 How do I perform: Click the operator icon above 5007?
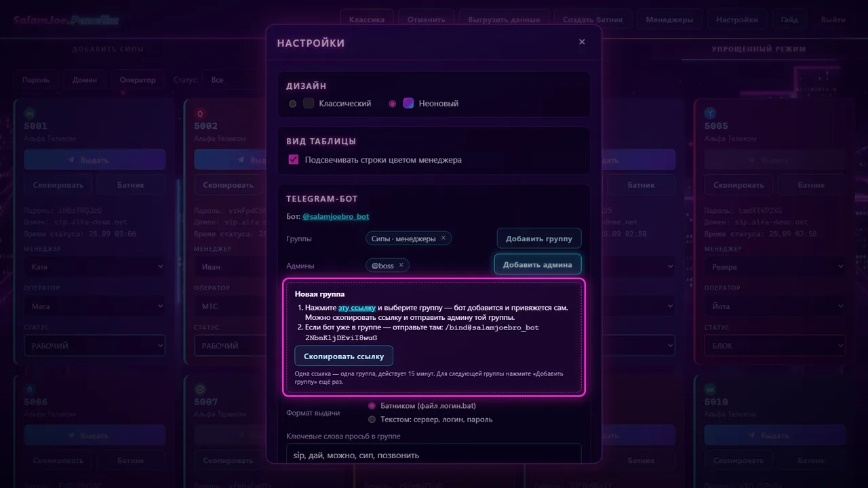200,389
